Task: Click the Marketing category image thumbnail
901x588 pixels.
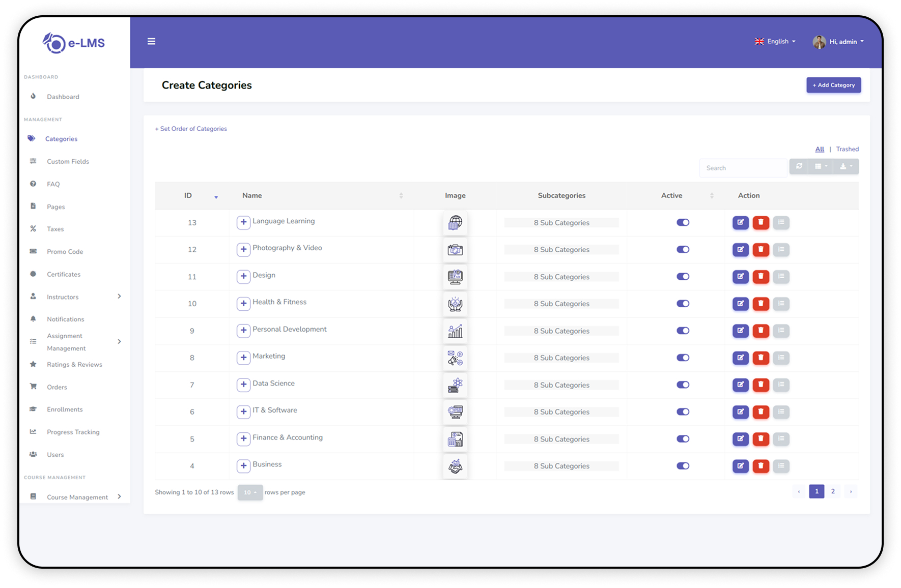Action: (455, 358)
